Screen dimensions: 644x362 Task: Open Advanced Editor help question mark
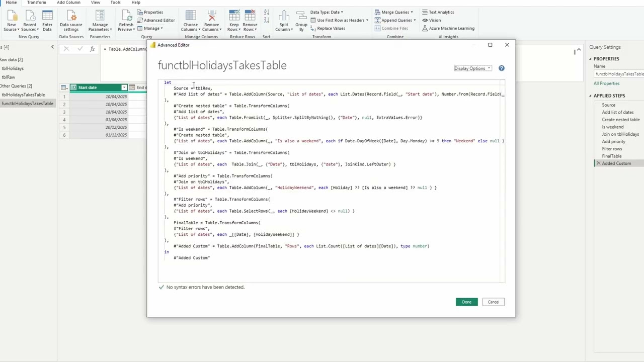(x=501, y=68)
